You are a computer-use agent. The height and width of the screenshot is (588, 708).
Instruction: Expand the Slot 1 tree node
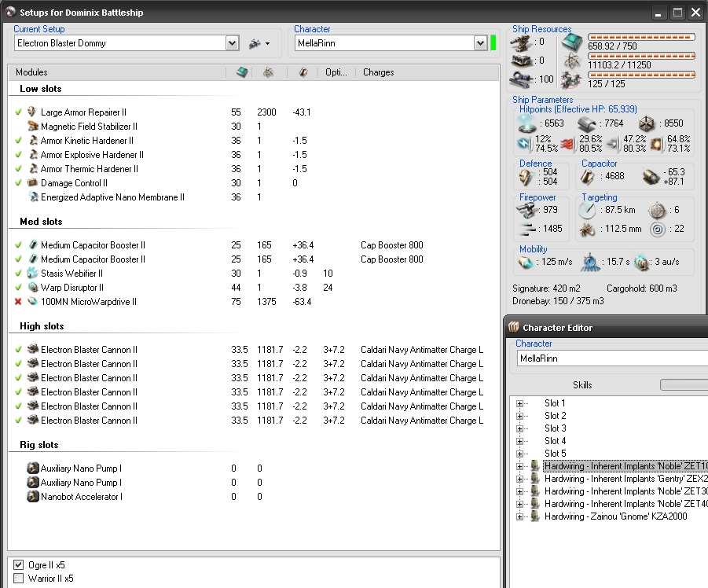tap(519, 403)
